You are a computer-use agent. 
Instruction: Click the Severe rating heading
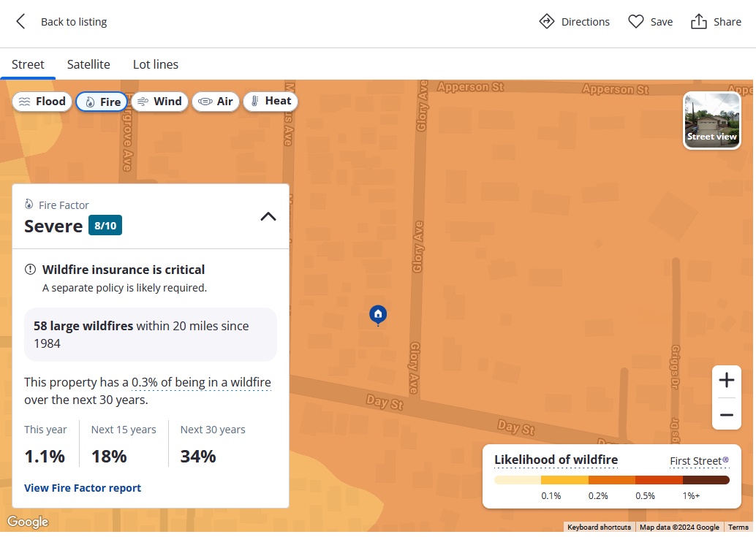(x=53, y=226)
